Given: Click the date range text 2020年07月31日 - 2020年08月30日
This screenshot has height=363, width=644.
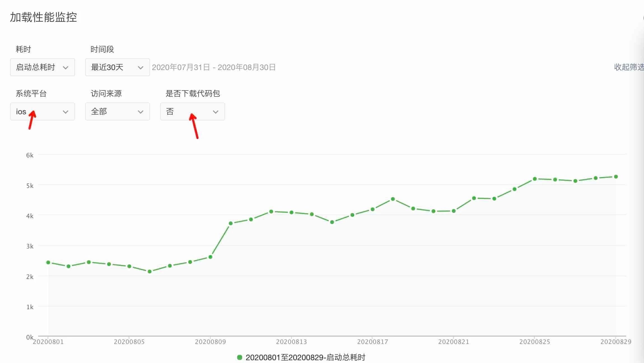Looking at the screenshot, I should (214, 67).
